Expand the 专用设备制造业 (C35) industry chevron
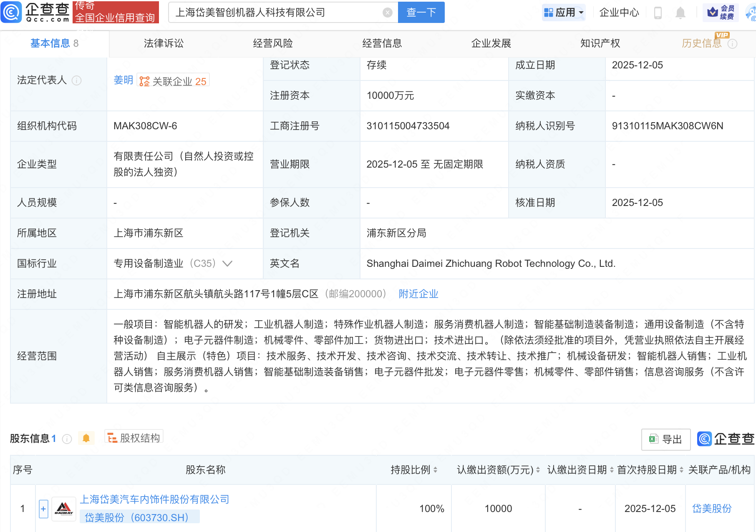The width and height of the screenshot is (756, 532). point(227,263)
